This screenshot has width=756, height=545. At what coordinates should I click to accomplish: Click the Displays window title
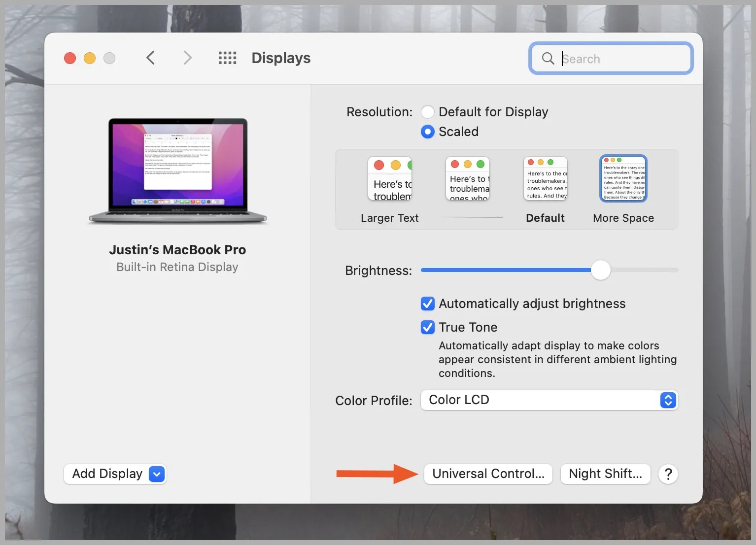tap(281, 58)
